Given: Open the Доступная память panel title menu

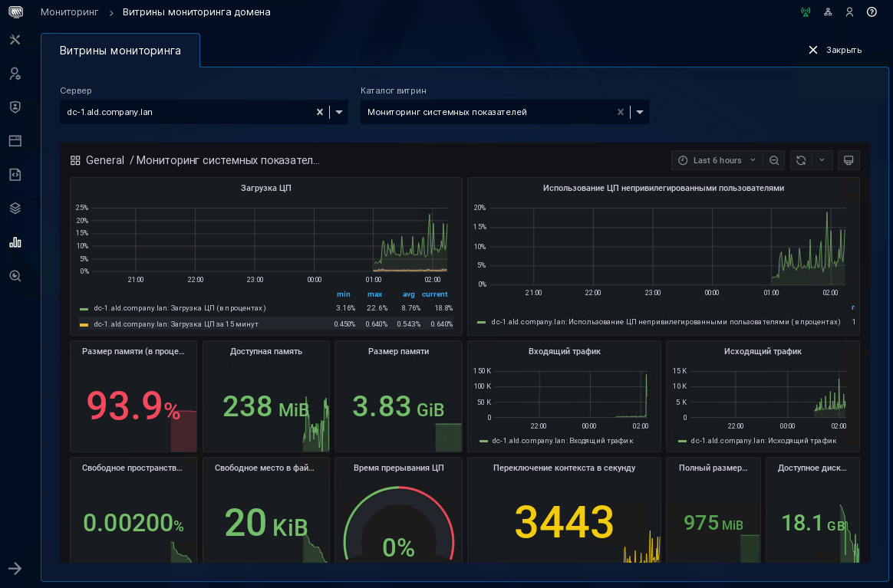Looking at the screenshot, I should (x=266, y=351).
